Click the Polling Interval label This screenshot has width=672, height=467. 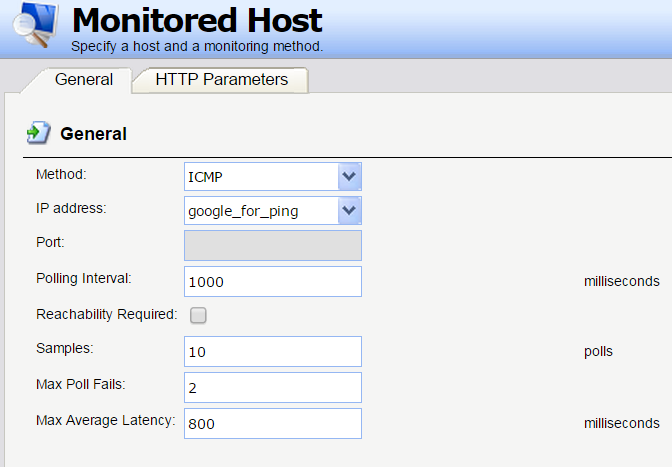click(84, 278)
